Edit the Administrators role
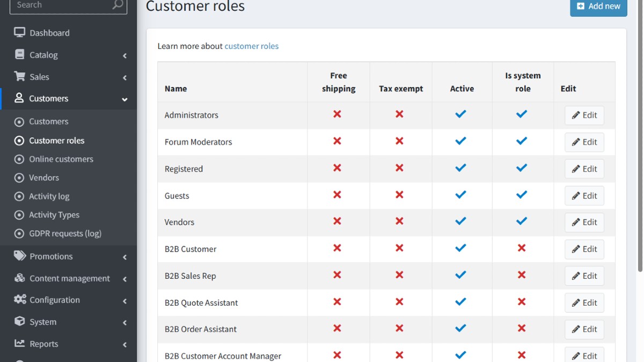 coord(584,115)
